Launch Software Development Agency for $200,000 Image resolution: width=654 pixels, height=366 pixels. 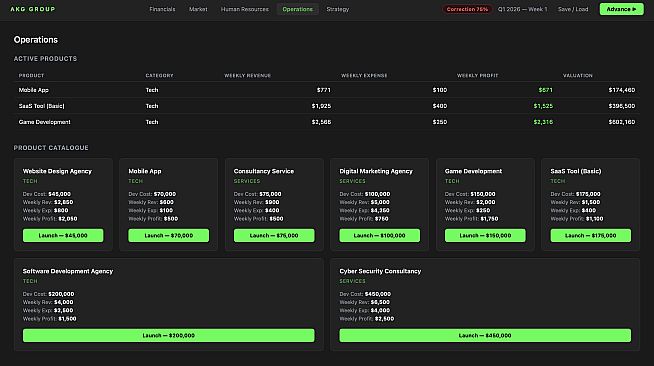click(x=169, y=336)
